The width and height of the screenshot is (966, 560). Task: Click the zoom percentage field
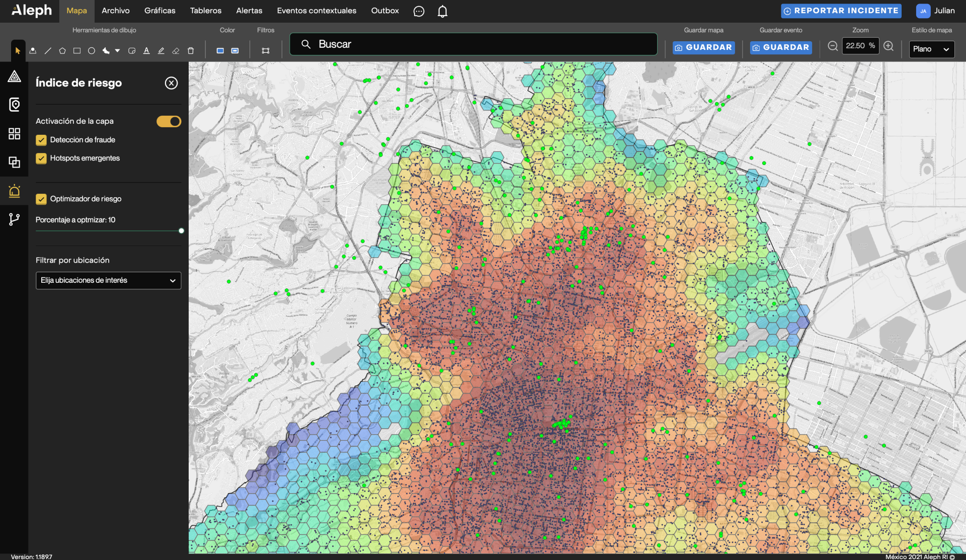(x=860, y=46)
